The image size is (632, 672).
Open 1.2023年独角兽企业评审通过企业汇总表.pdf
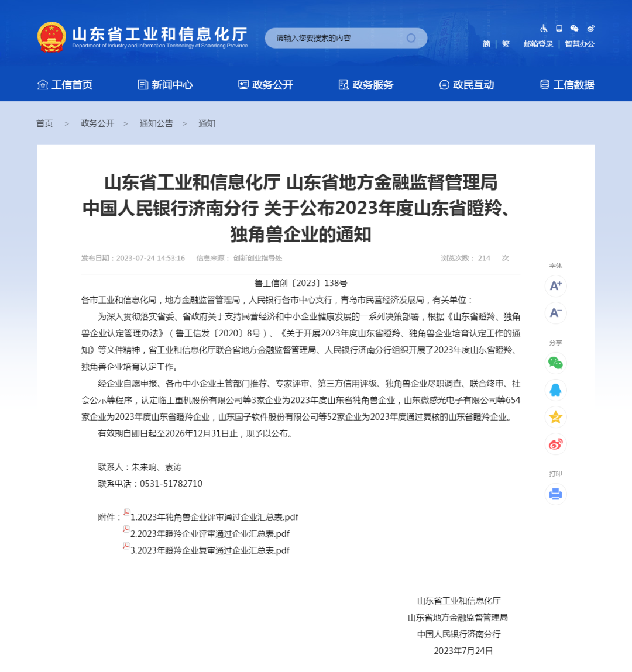pyautogui.click(x=214, y=517)
